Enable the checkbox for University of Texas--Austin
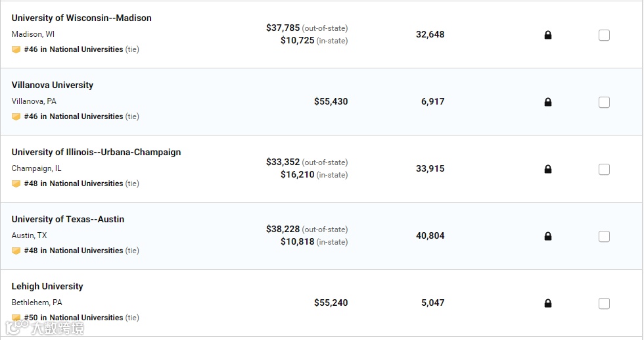The width and height of the screenshot is (644, 340). [604, 236]
